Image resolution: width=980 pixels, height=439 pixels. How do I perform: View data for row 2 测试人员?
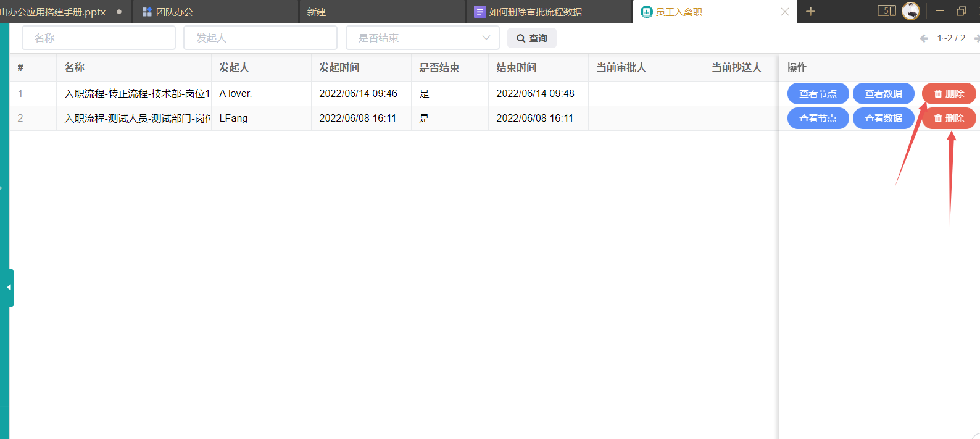(x=884, y=119)
